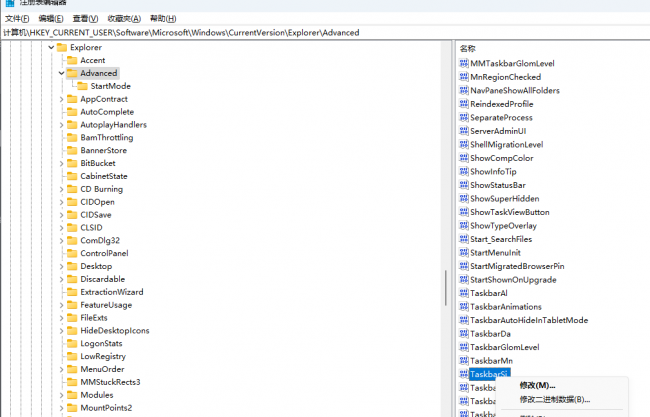Select the Desktop key
This screenshot has width=650, height=417.
96,266
